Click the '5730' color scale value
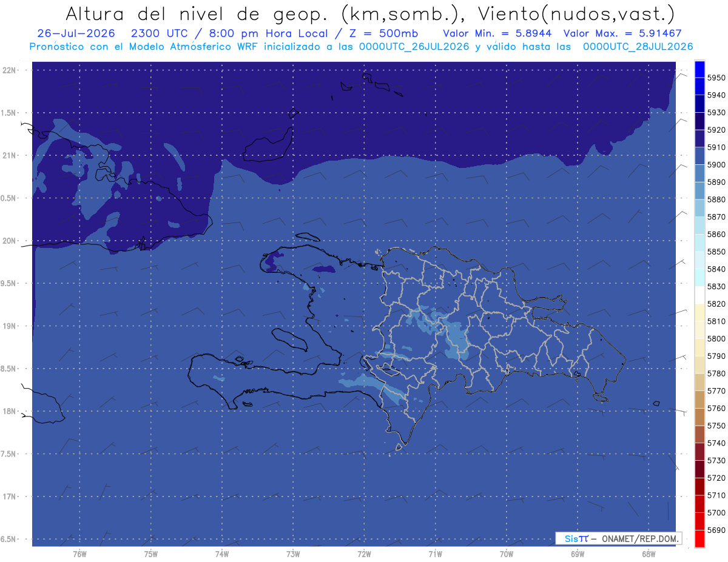The image size is (728, 562). pyautogui.click(x=716, y=461)
